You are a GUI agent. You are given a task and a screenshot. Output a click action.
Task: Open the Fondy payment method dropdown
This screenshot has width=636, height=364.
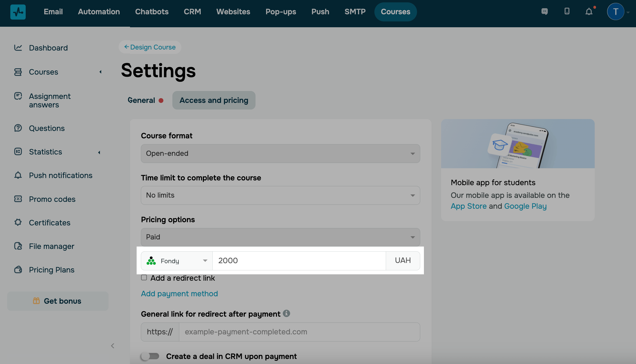(x=177, y=261)
